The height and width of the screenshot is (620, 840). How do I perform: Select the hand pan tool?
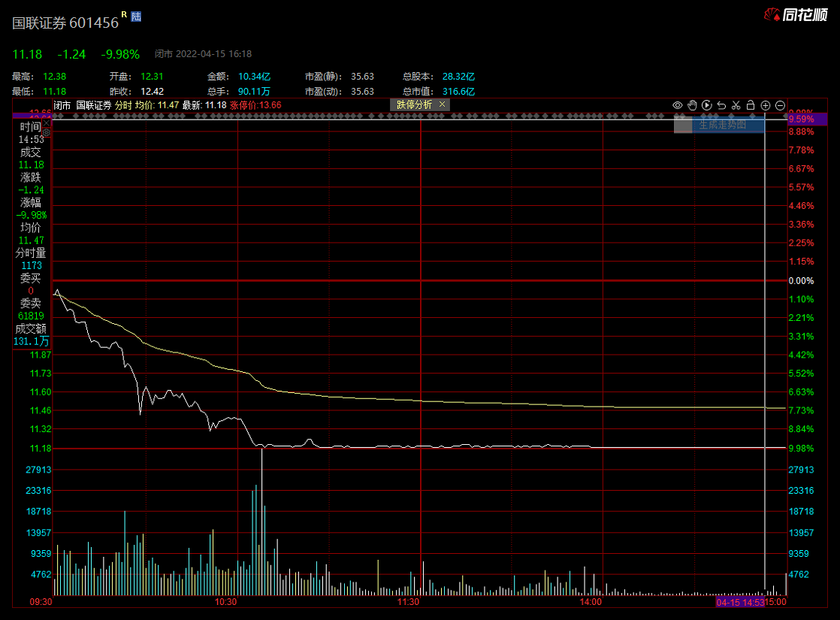tap(692, 105)
